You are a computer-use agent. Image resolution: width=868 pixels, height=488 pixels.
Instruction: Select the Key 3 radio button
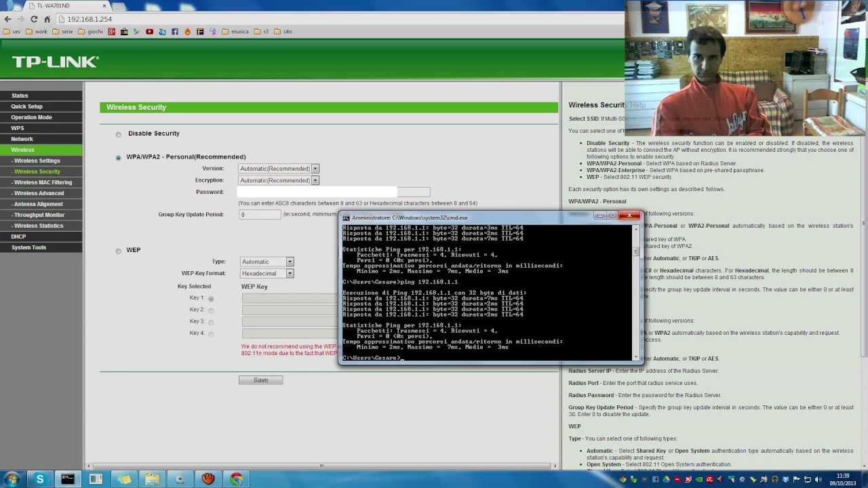pyautogui.click(x=211, y=322)
